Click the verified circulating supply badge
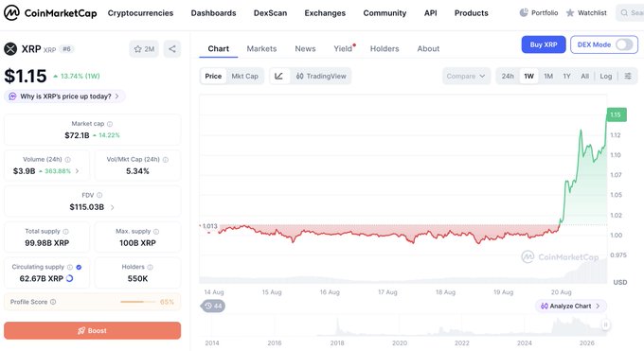Image resolution: width=644 pixels, height=351 pixels. [x=79, y=267]
